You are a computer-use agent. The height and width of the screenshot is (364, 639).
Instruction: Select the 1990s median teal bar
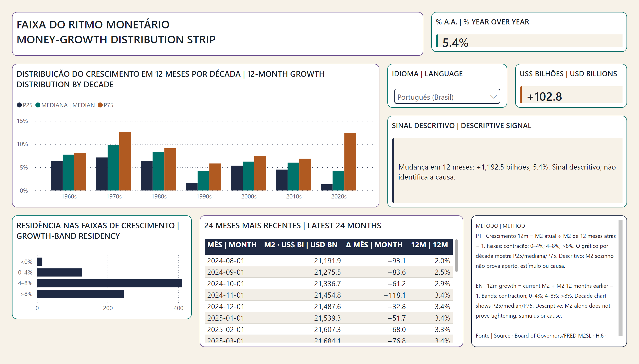tap(203, 181)
